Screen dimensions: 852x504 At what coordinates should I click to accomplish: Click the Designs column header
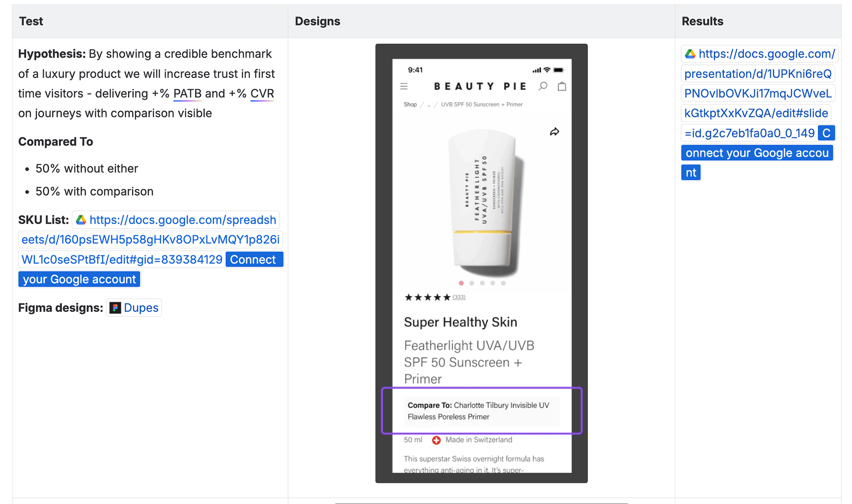click(x=317, y=21)
